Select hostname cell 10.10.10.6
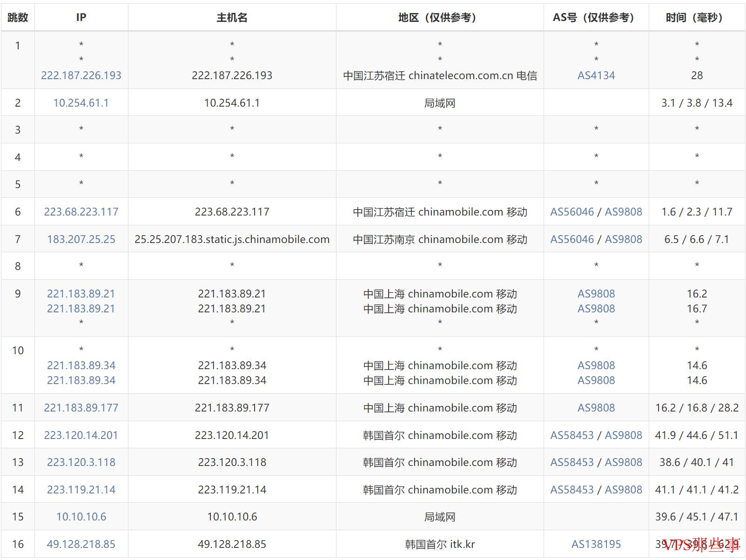 click(x=232, y=517)
